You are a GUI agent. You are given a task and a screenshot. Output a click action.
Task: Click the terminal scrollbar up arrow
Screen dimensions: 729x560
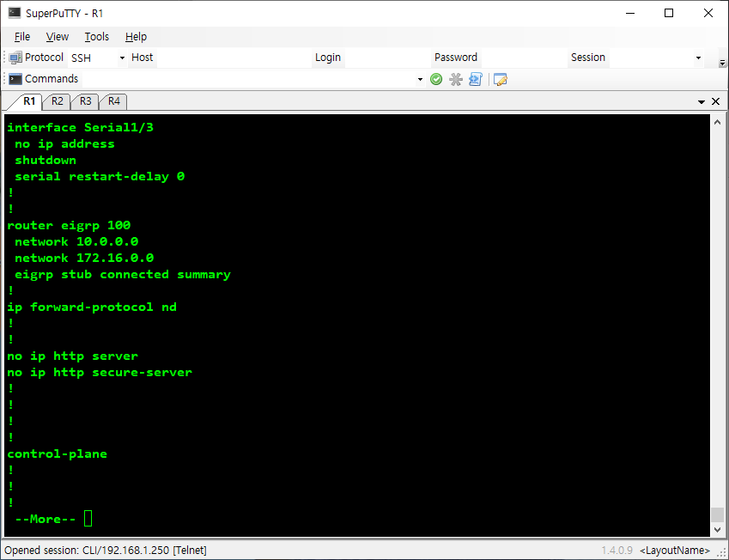coord(717,122)
